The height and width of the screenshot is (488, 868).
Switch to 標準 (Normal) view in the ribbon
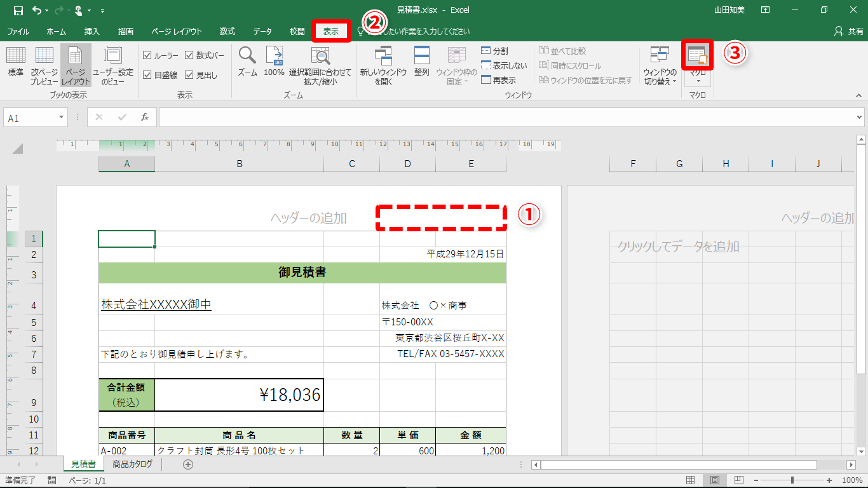[x=15, y=62]
